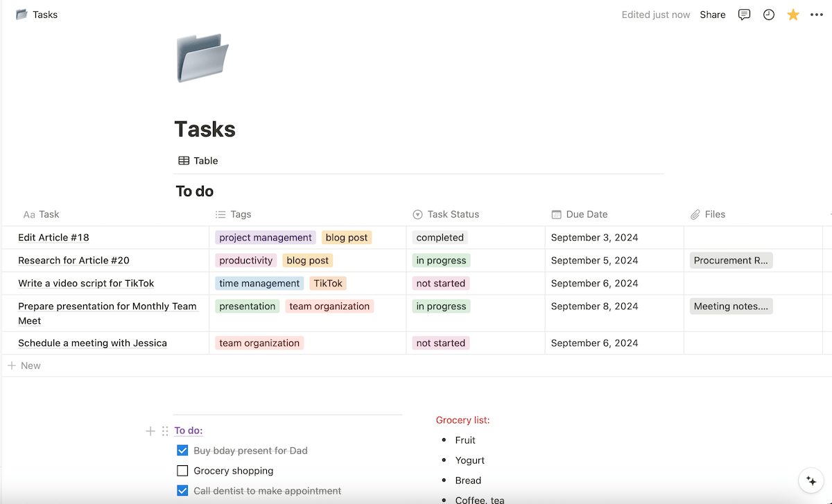Click the Aa icon on Task column
Viewport: 832px width, 504px height.
tap(28, 214)
